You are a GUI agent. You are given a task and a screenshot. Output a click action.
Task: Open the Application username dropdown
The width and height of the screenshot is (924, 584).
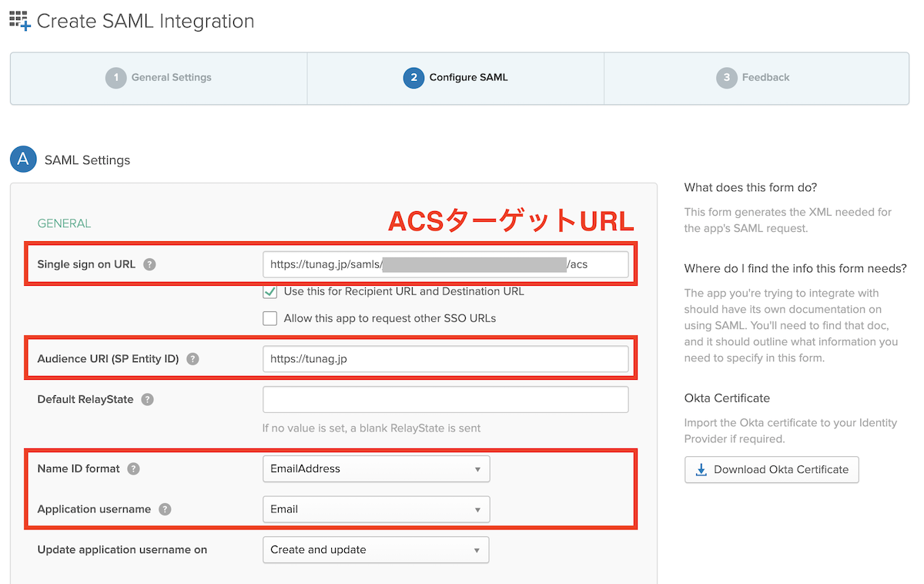(x=376, y=509)
